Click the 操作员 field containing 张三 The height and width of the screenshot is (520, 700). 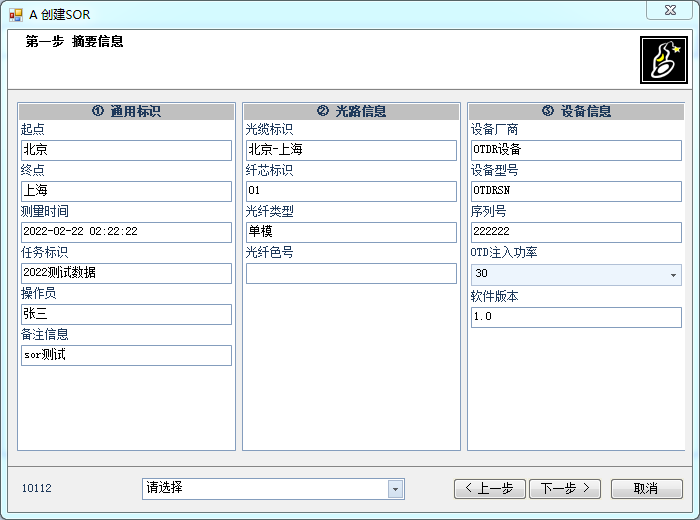pyautogui.click(x=126, y=314)
